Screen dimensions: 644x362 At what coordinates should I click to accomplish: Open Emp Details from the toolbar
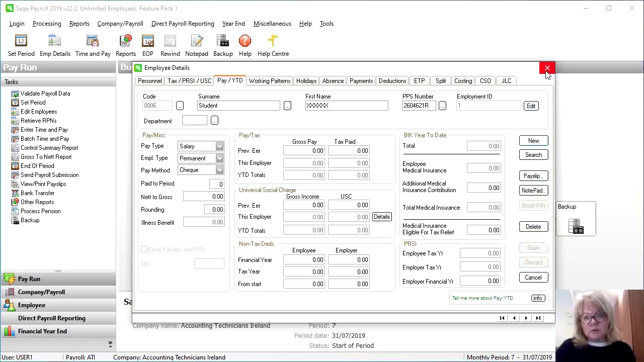tap(55, 46)
